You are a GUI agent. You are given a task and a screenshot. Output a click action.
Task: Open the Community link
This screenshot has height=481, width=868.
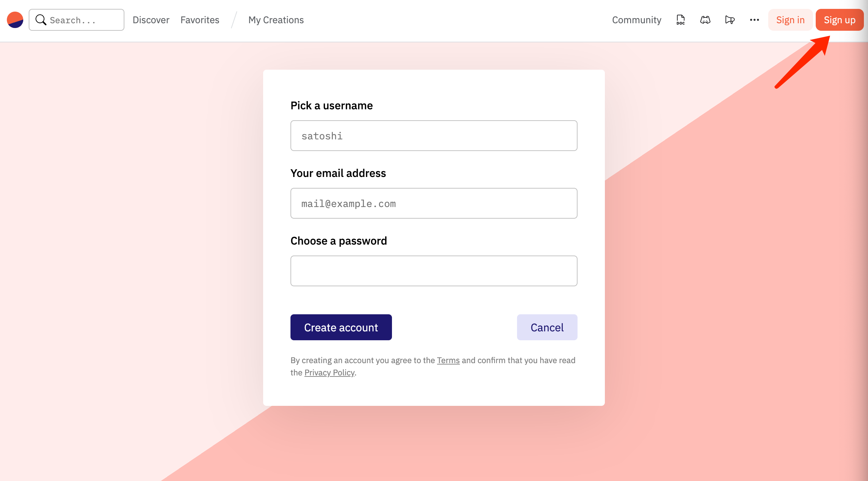point(636,20)
